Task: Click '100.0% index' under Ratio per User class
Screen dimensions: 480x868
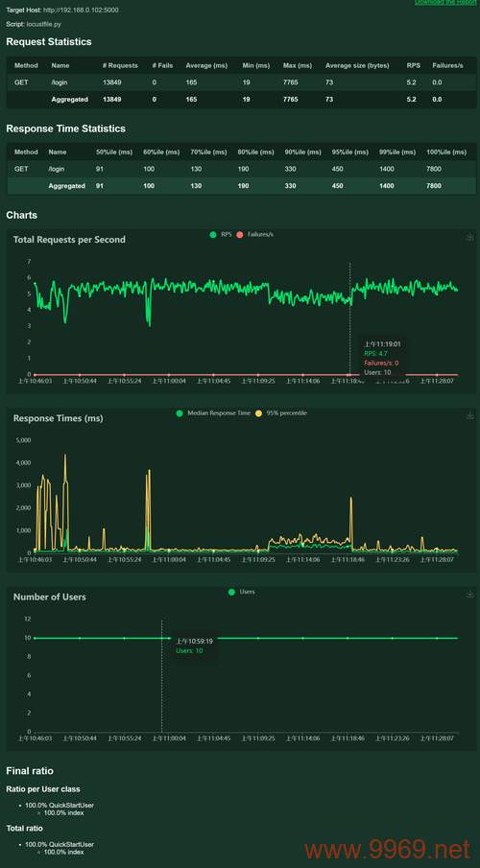Action: (63, 812)
